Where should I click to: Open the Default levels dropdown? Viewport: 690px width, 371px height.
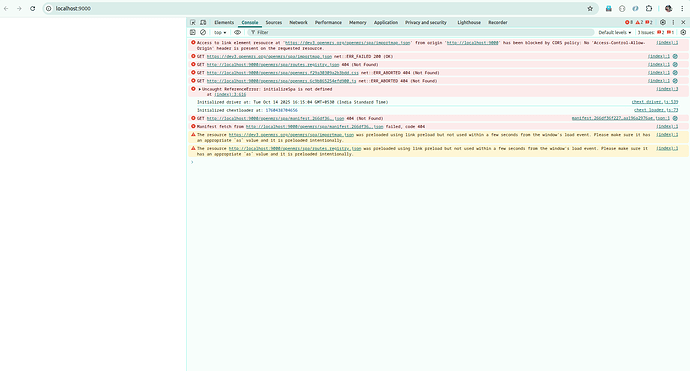tap(615, 33)
